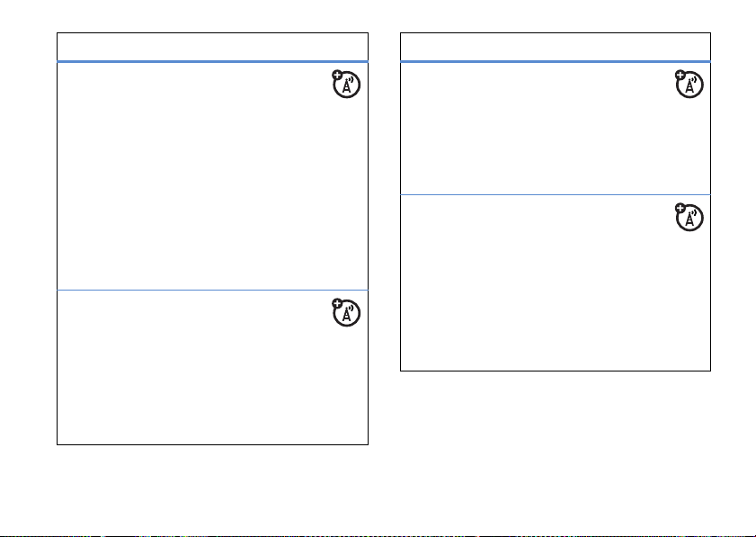Click the thin divider between right table rows
Screen dimensions: 756x537
coord(555,194)
